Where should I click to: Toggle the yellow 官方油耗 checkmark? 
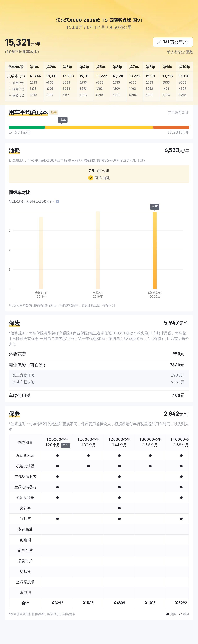point(91,178)
